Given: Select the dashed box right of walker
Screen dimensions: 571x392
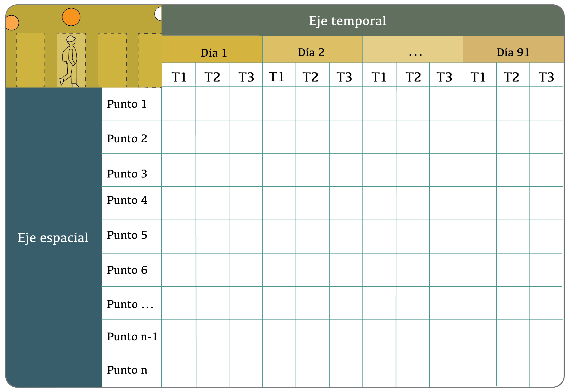Looking at the screenshot, I should coord(112,60).
